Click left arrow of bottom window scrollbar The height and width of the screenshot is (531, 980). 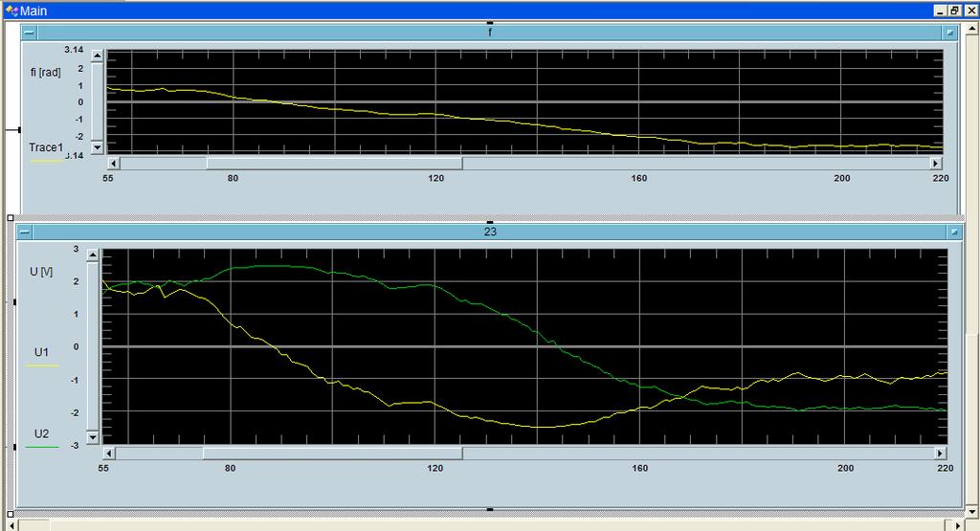click(x=11, y=525)
